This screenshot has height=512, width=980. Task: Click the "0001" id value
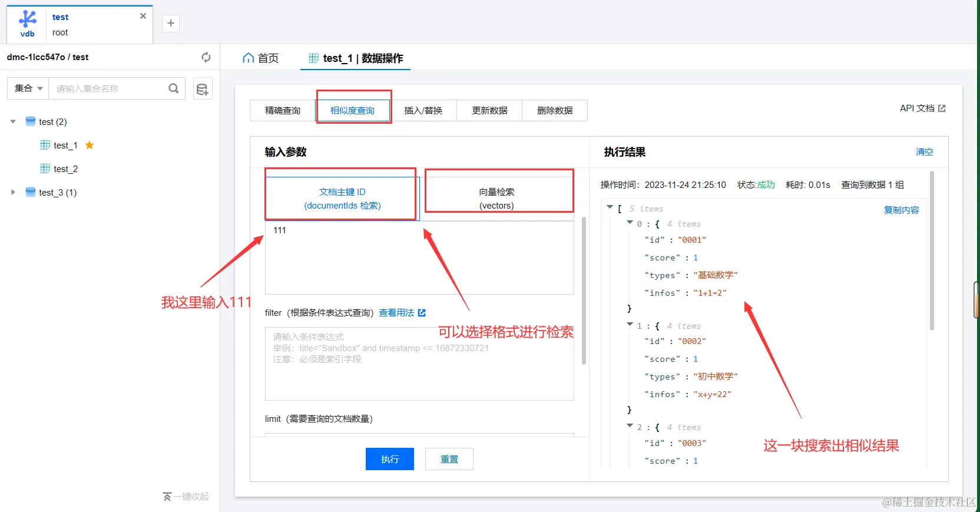pyautogui.click(x=691, y=240)
